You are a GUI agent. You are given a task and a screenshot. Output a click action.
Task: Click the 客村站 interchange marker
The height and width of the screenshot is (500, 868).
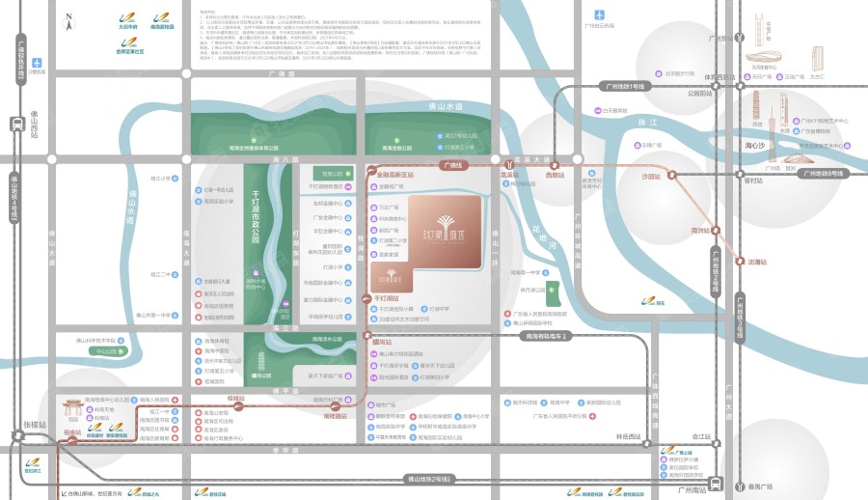point(740,174)
